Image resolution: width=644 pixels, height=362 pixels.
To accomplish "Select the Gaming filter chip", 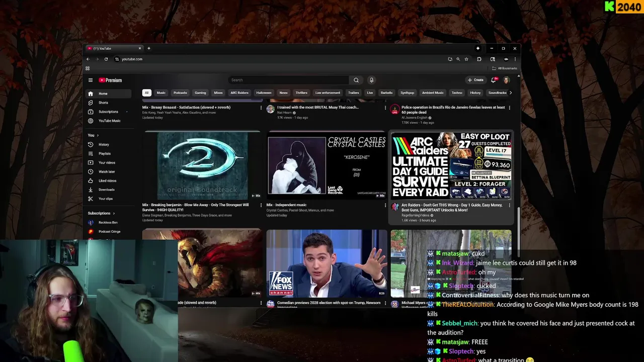I will click(x=200, y=93).
